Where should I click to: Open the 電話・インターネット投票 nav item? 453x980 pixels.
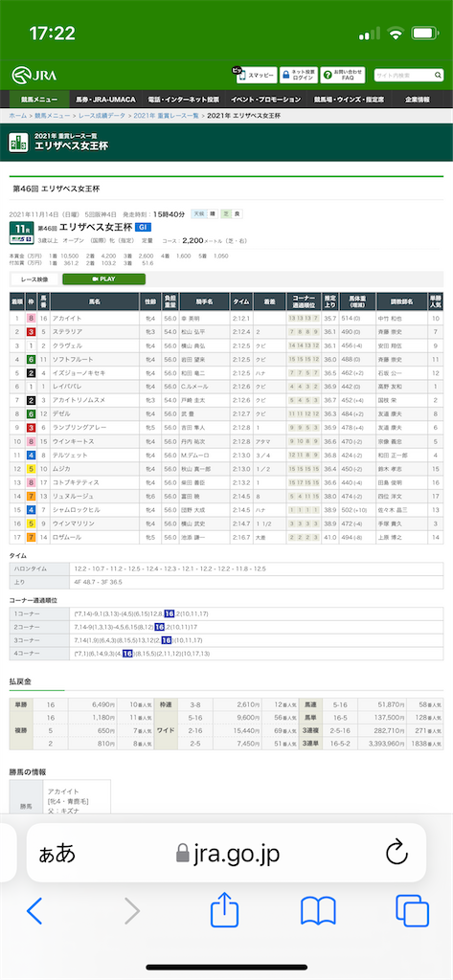pyautogui.click(x=183, y=100)
